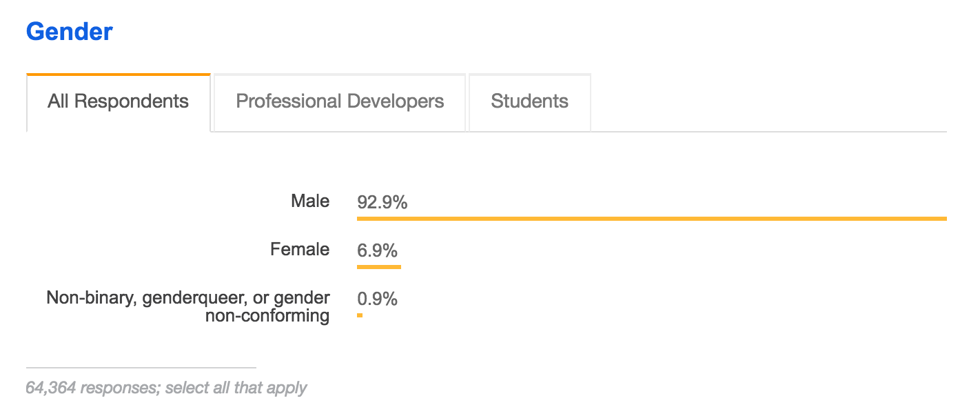Screen dimensions: 980x414
Task: Select the Students tab
Action: pyautogui.click(x=529, y=102)
